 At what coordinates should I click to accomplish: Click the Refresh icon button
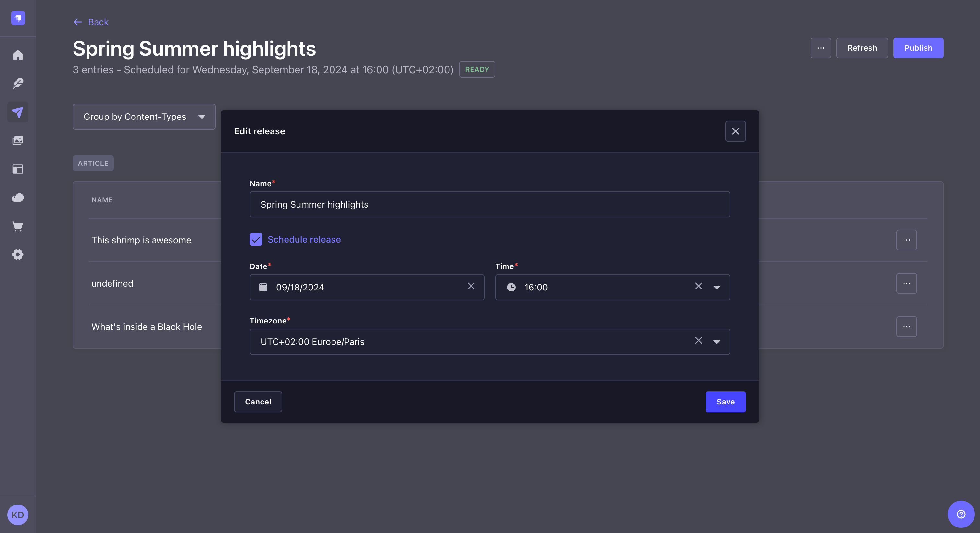(862, 47)
